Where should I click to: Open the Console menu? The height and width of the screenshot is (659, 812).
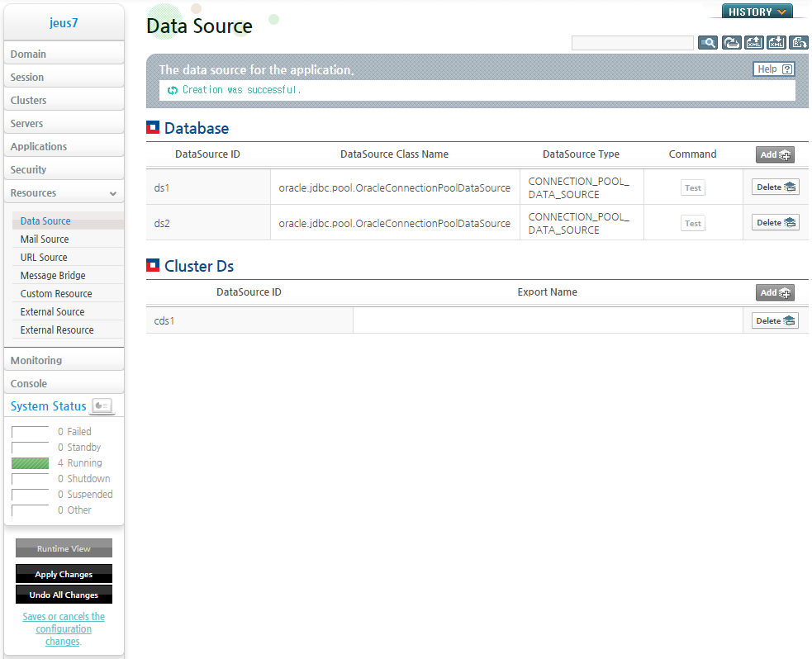click(x=64, y=384)
